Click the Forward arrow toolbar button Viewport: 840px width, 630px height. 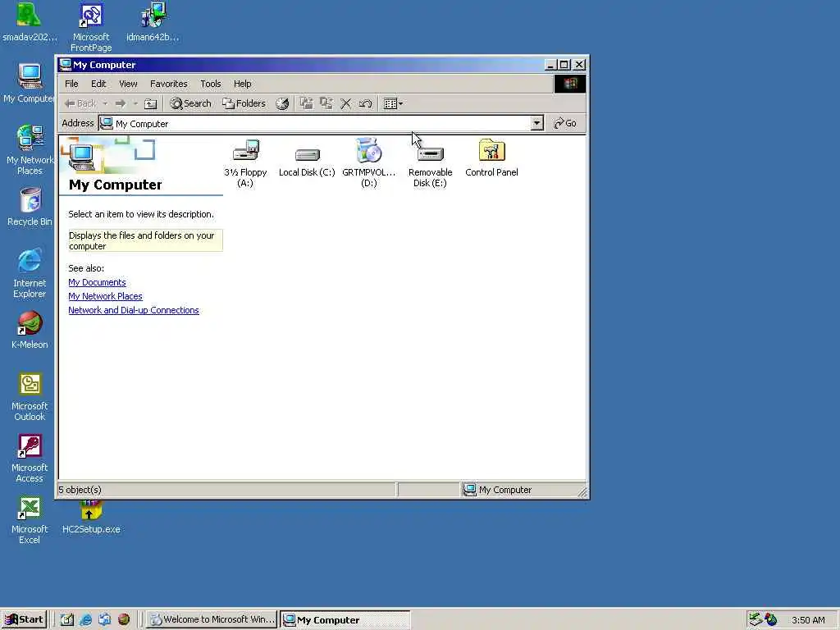point(121,103)
